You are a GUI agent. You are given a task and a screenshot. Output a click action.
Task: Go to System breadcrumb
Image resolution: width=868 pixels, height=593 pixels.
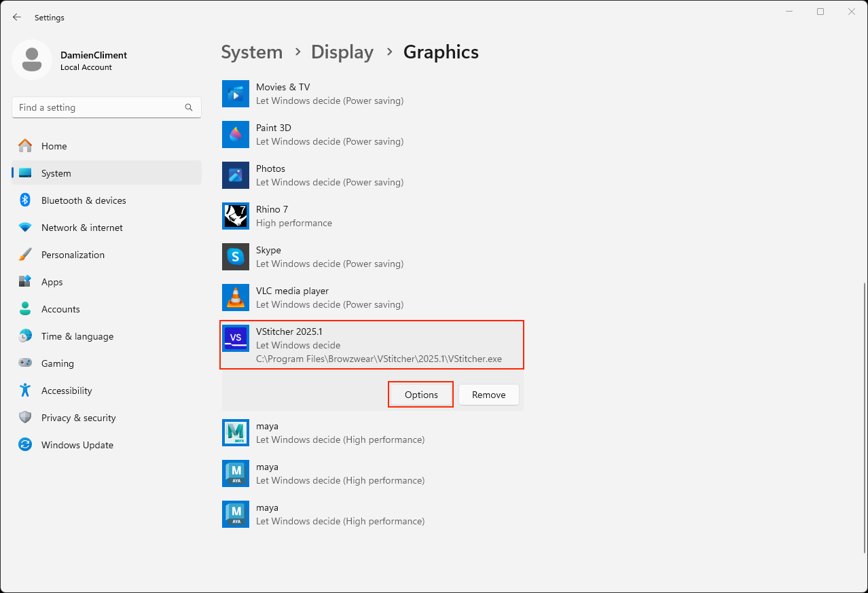(252, 52)
